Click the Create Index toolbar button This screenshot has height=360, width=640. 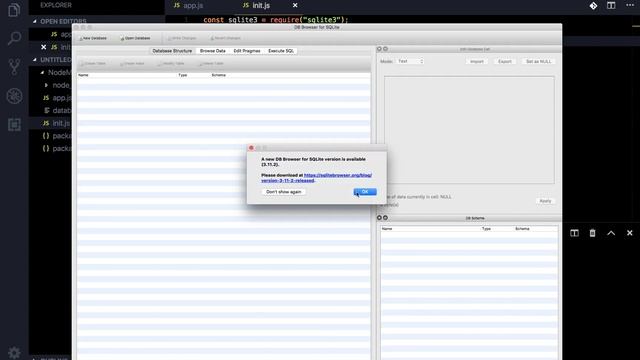pos(132,64)
